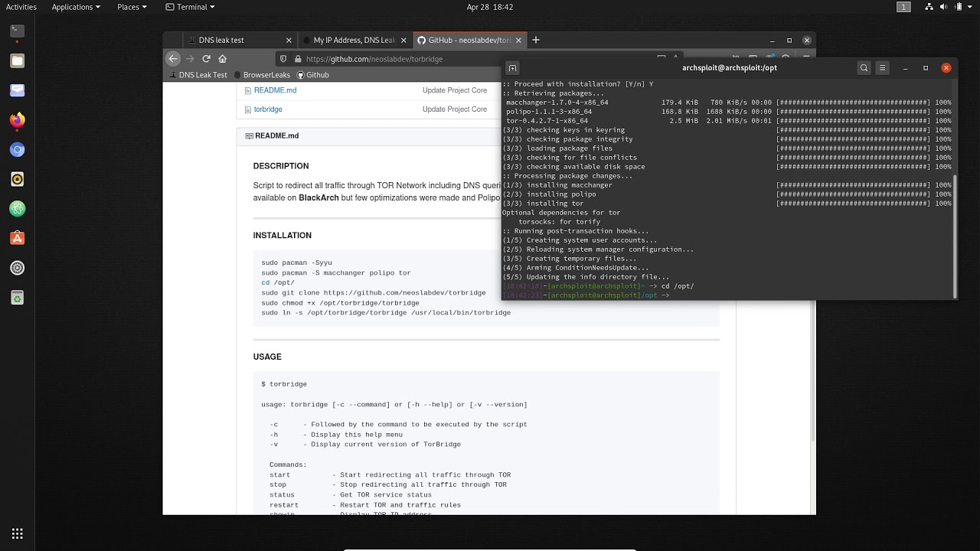Go to the browser Home page
Image resolution: width=980 pixels, height=551 pixels.
tap(223, 59)
